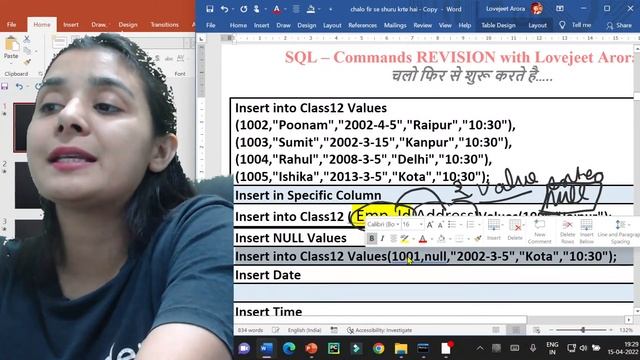Decrease font size in mini toolbar

coord(440,225)
